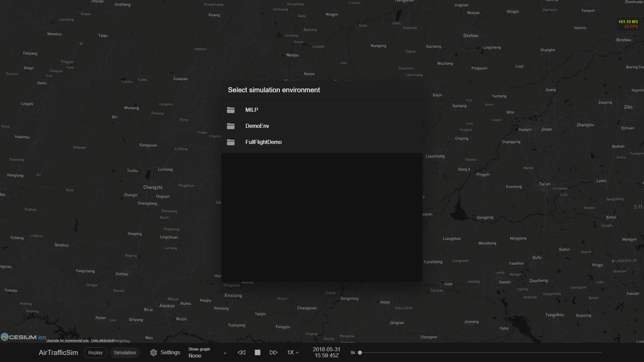Open the 1X playback speed dropdown
This screenshot has width=644, height=362.
pyautogui.click(x=293, y=353)
